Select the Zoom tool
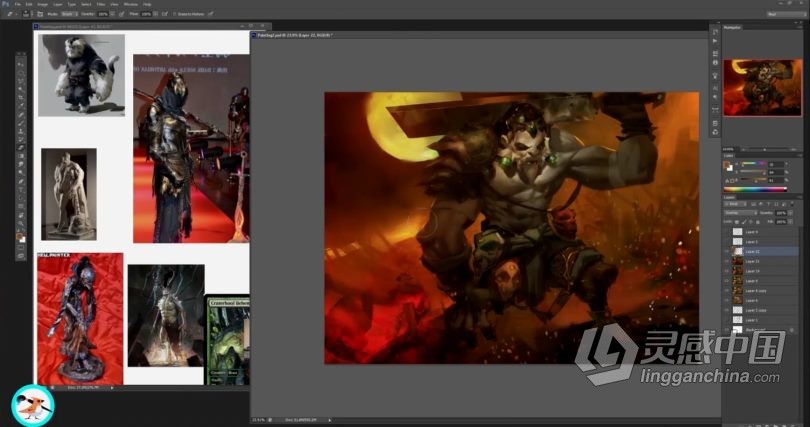 20,223
